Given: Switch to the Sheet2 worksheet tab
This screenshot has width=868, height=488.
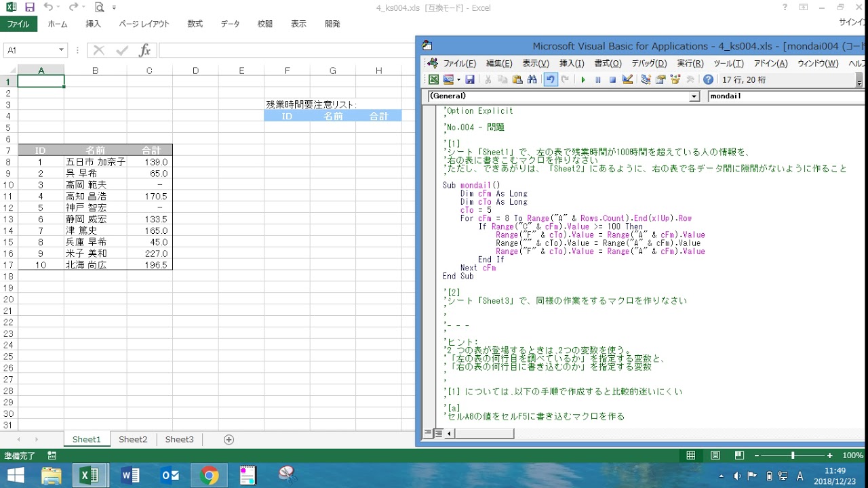Looking at the screenshot, I should pyautogui.click(x=133, y=439).
